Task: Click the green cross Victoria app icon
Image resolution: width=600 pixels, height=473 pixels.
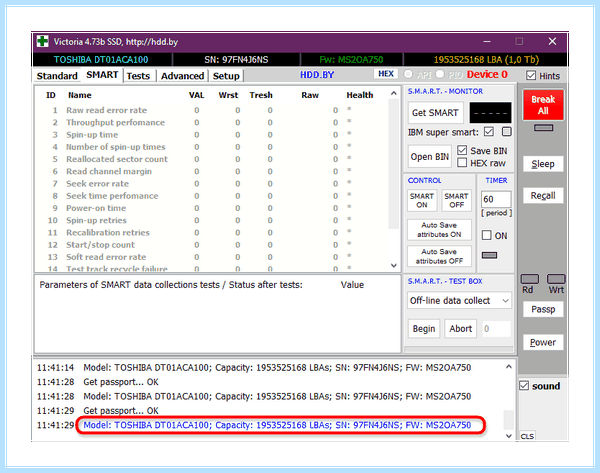Action: pyautogui.click(x=42, y=41)
